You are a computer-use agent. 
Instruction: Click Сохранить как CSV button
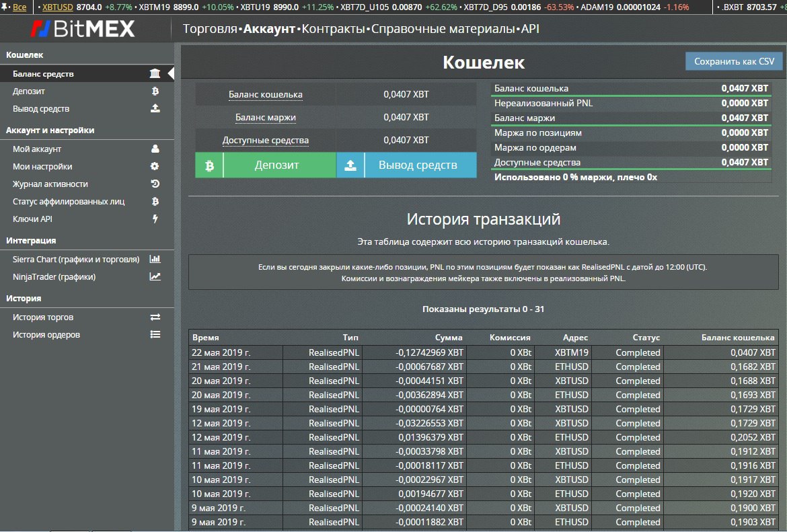(x=734, y=61)
